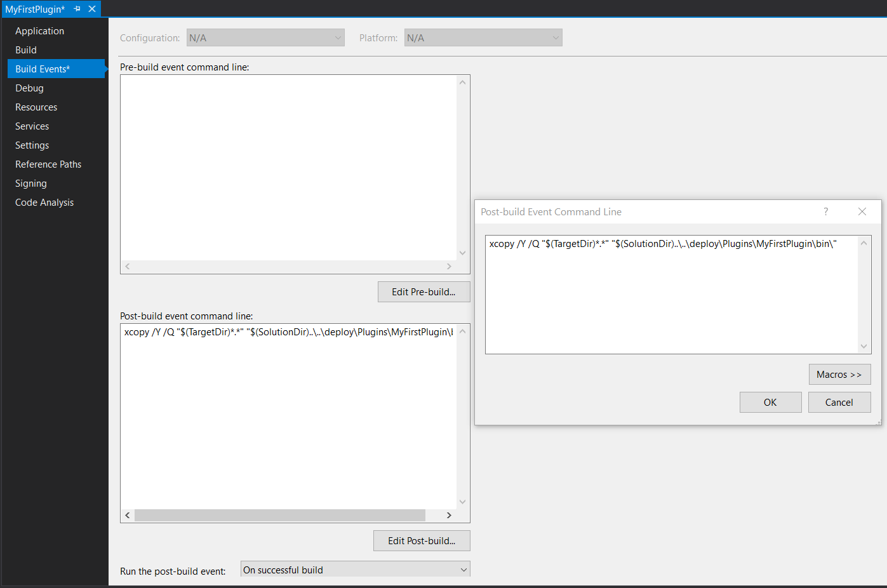Click left arrow of post-build horizontal scrollbar
The height and width of the screenshot is (588, 887).
pyautogui.click(x=127, y=515)
